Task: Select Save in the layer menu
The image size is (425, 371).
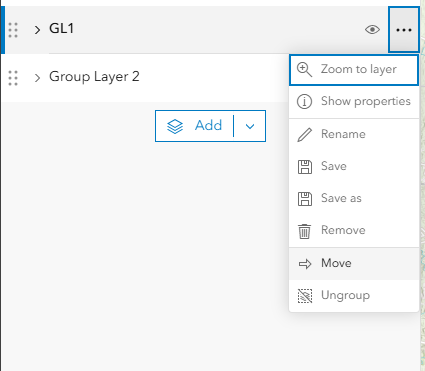Action: (x=354, y=166)
